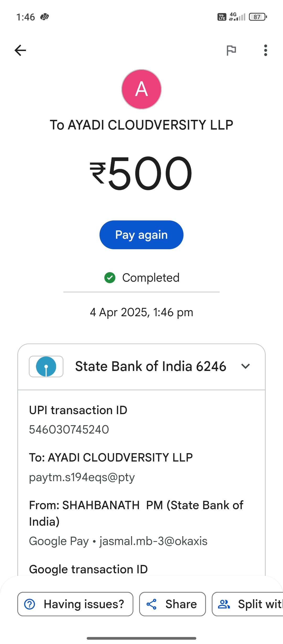Tap the paytm.s194eqs@pty UPI address
Screen dimensions: 283x644
82,477
